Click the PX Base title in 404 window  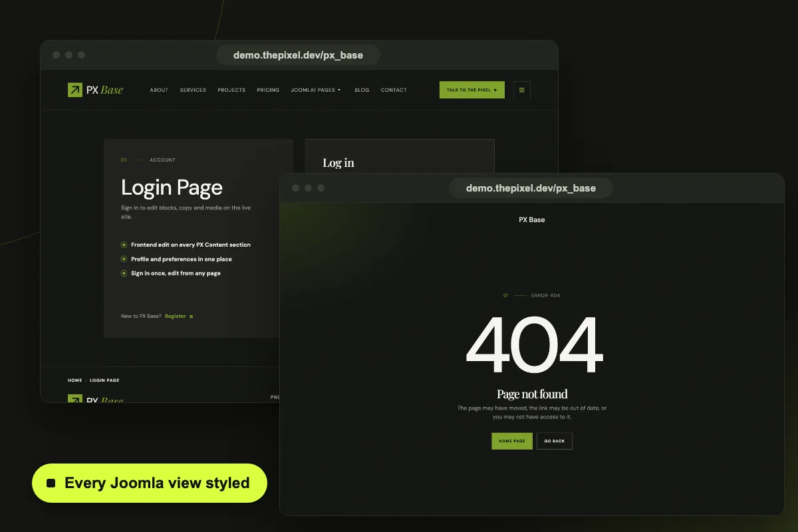(532, 219)
